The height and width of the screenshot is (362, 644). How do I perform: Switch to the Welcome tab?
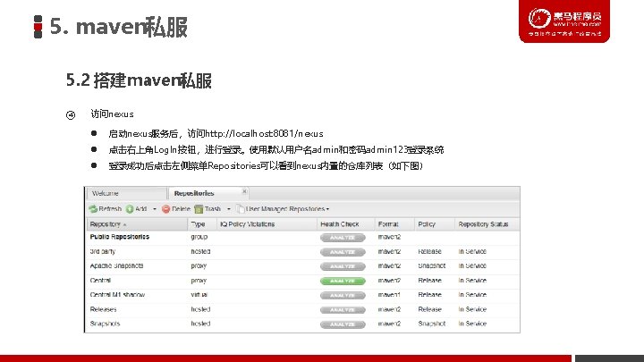(x=126, y=193)
